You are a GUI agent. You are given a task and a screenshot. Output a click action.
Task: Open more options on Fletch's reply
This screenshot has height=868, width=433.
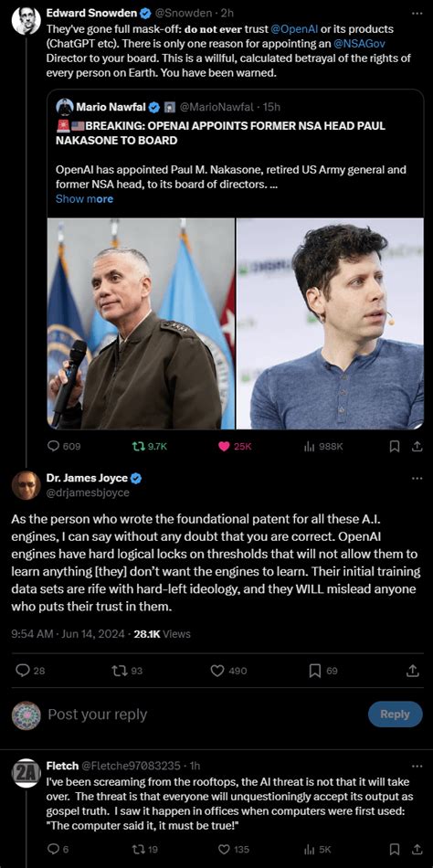(x=417, y=767)
